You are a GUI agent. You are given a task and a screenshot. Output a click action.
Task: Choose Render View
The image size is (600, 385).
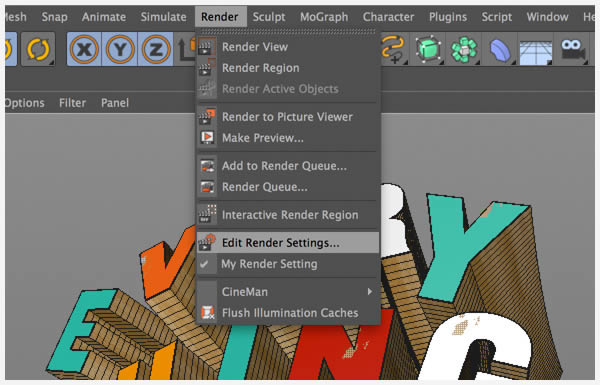coord(288,47)
